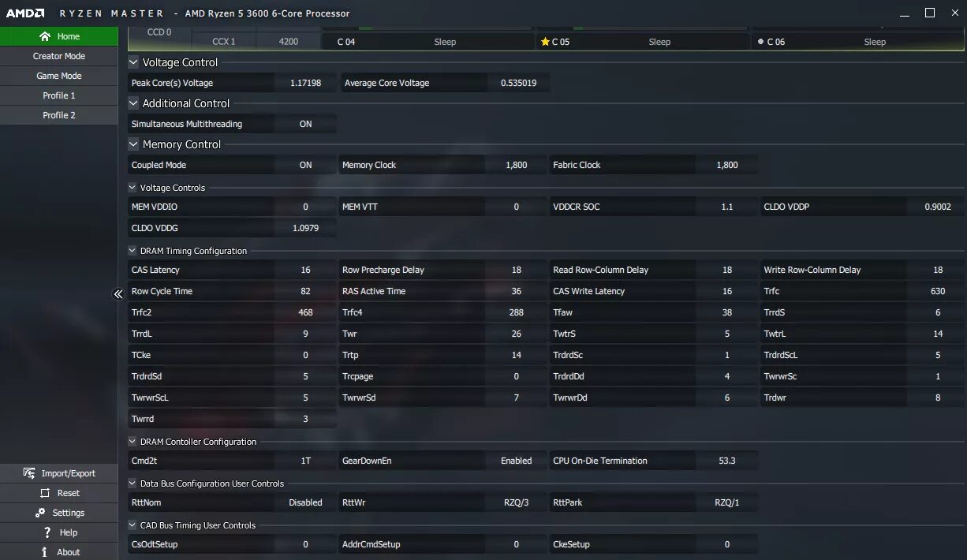The image size is (967, 560).
Task: Switch to Game Mode
Action: coord(59,76)
